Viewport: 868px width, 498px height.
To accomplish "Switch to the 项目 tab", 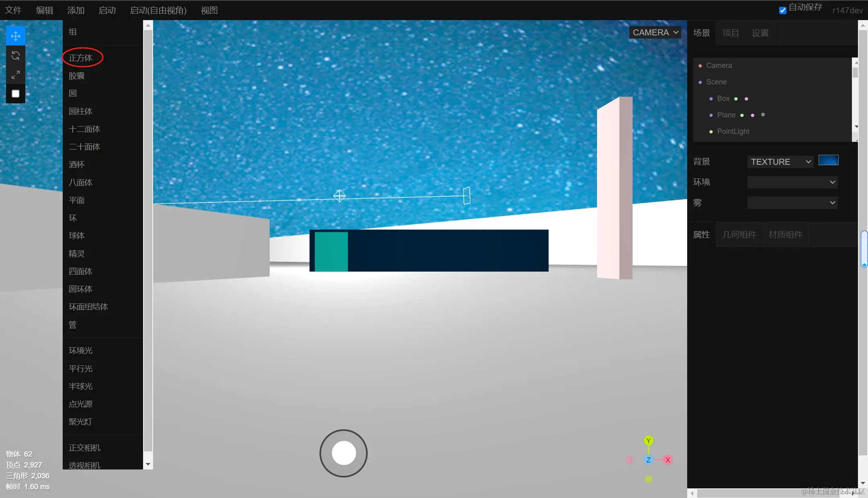I will pos(731,33).
